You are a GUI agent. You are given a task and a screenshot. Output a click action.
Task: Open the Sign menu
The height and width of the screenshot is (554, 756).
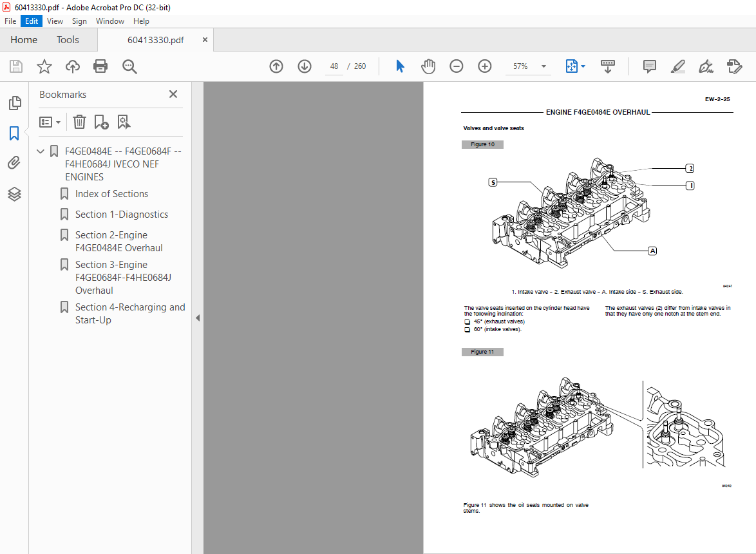coord(79,21)
